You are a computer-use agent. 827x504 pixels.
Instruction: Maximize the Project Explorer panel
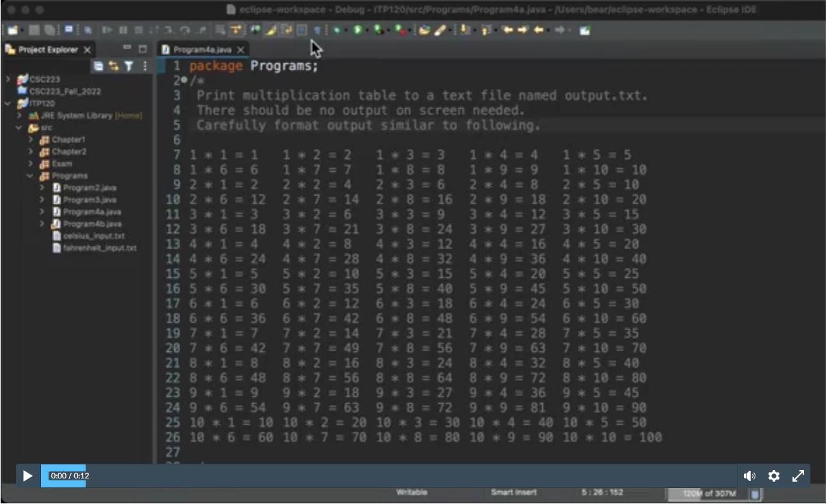coord(143,49)
